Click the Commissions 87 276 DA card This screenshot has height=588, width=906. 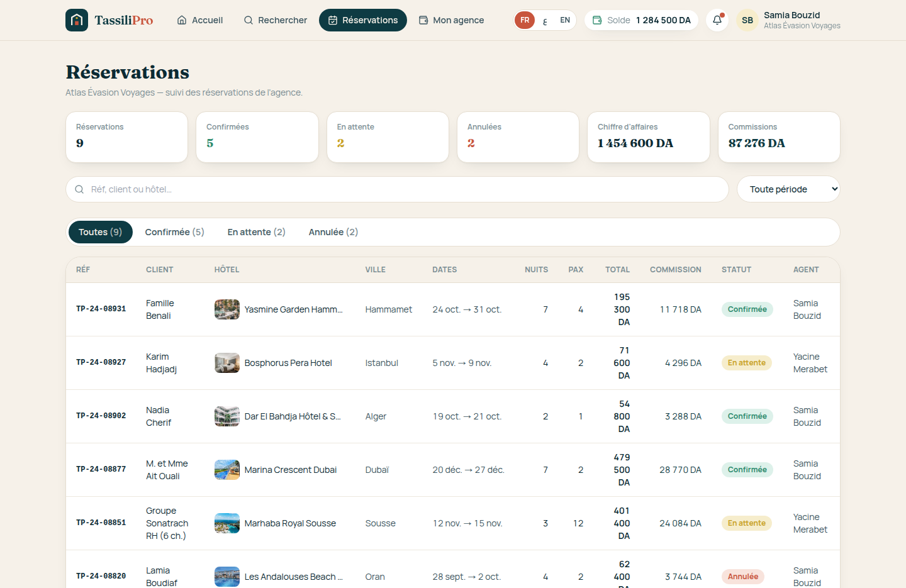[x=779, y=137]
